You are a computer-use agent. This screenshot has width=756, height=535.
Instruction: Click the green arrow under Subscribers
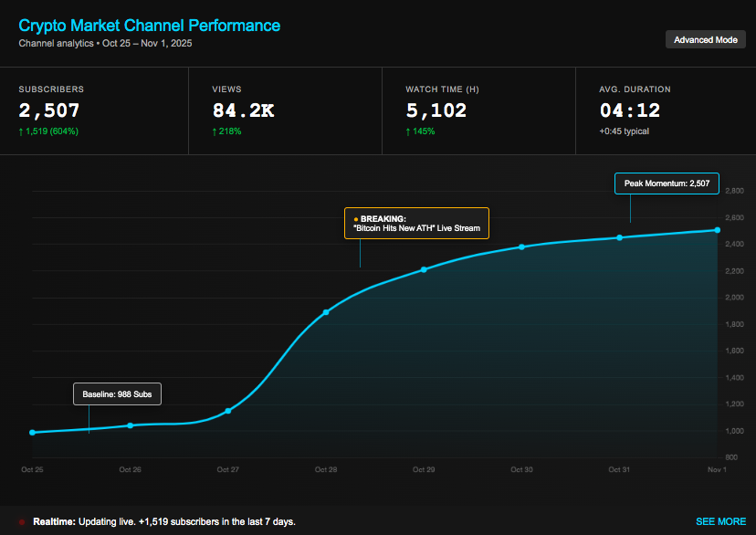click(x=22, y=131)
